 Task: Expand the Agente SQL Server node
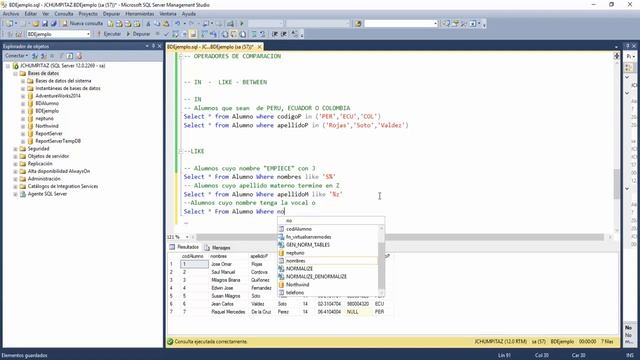point(16,194)
